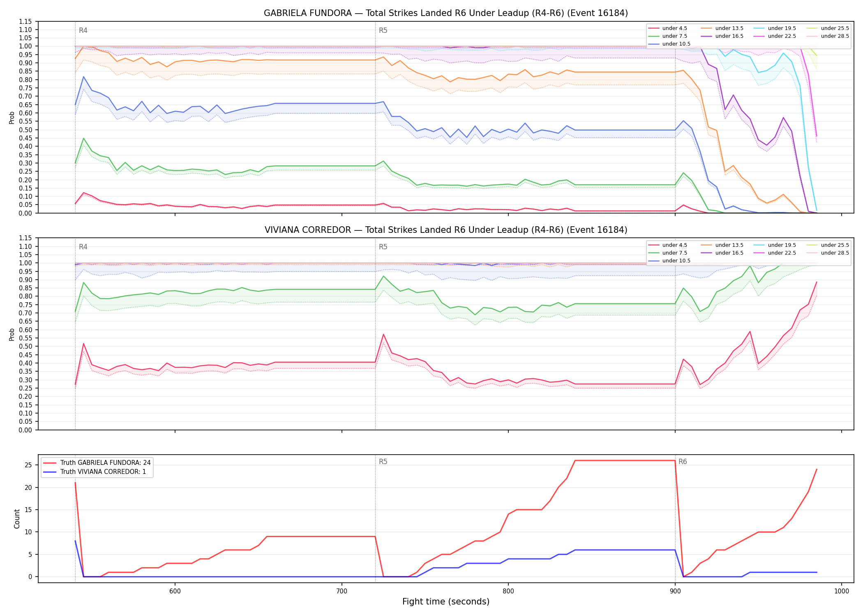Click the VIVIANA CORREDOR chart title
The width and height of the screenshot is (863, 616).
(x=446, y=230)
